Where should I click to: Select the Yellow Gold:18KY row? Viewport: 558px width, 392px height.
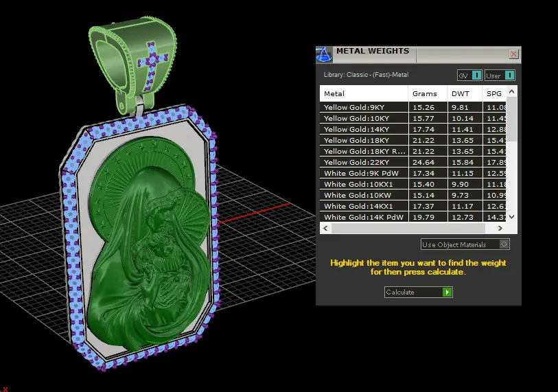click(x=412, y=140)
